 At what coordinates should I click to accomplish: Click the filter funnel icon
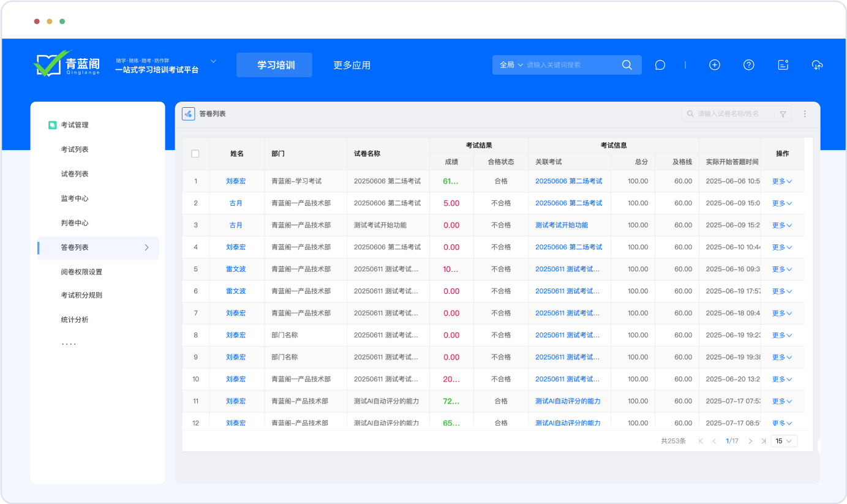pos(783,114)
